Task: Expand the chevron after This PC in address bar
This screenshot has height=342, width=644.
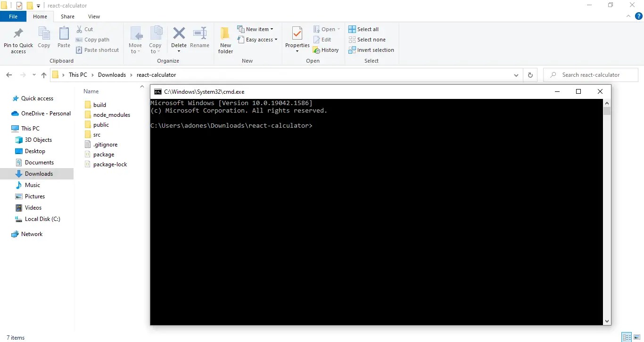Action: (93, 75)
